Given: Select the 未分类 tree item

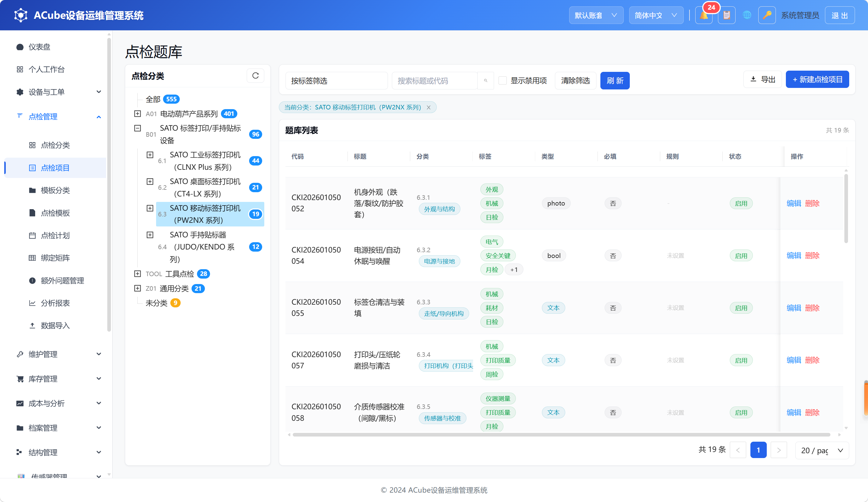Looking at the screenshot, I should pos(156,303).
